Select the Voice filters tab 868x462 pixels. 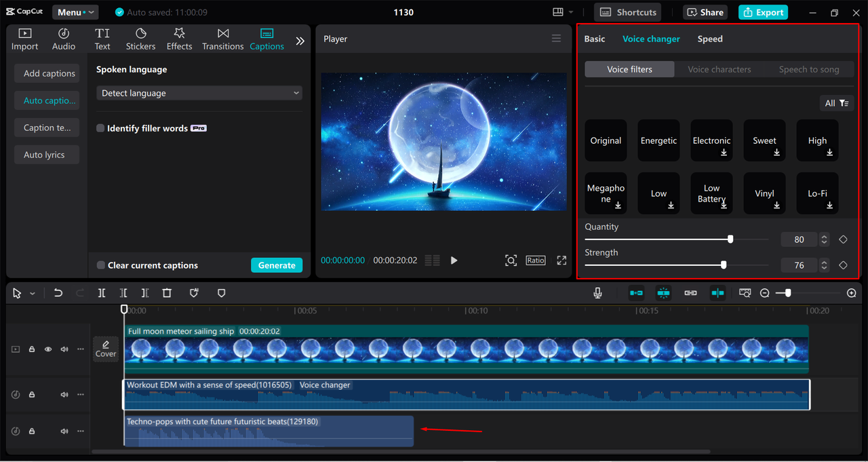pos(629,69)
